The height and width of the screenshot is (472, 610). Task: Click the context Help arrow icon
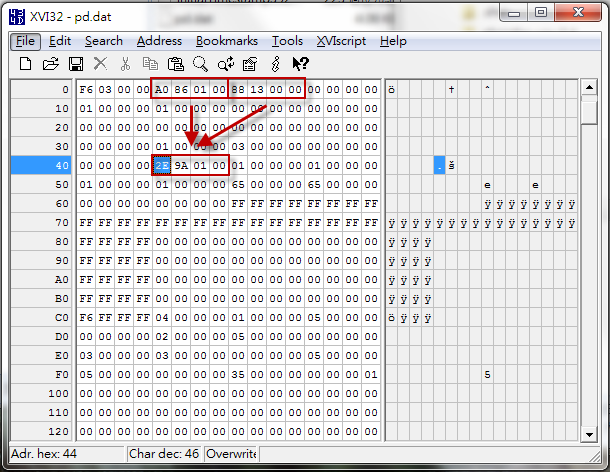(300, 63)
